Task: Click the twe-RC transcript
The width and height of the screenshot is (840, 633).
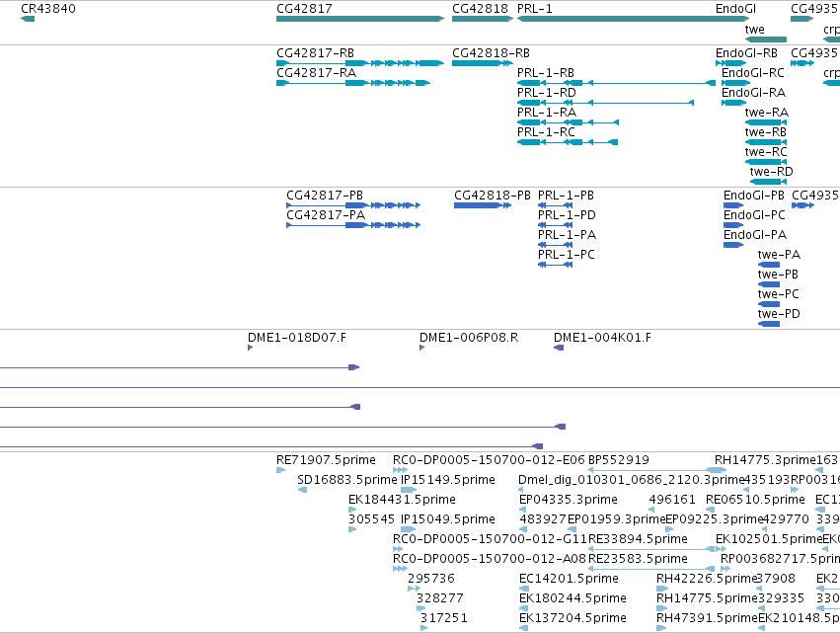Action: click(766, 162)
